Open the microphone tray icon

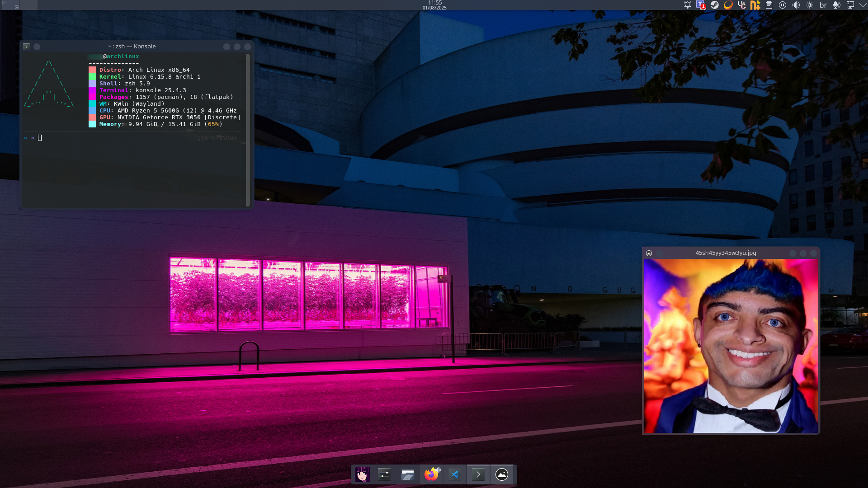click(x=837, y=5)
